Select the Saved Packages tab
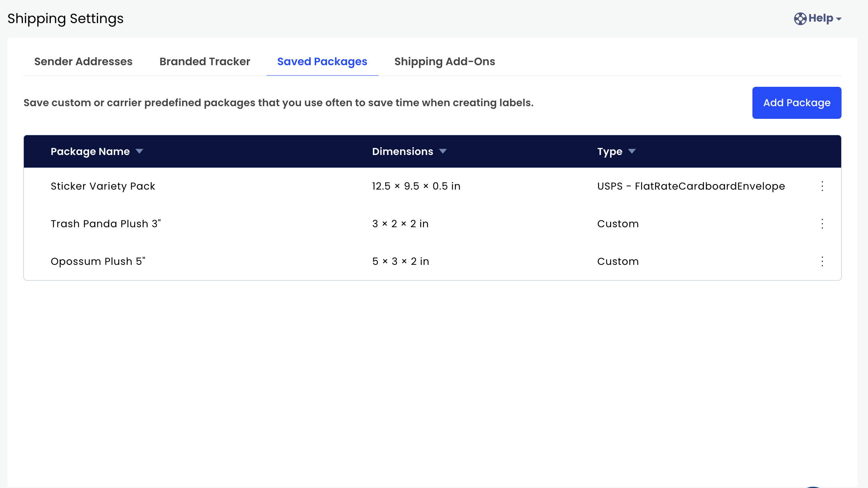This screenshot has width=868, height=488. pyautogui.click(x=322, y=61)
